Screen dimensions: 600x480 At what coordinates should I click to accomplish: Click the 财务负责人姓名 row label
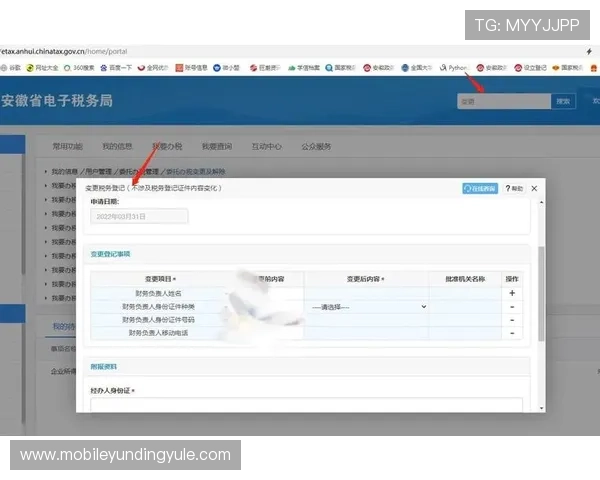point(158,293)
